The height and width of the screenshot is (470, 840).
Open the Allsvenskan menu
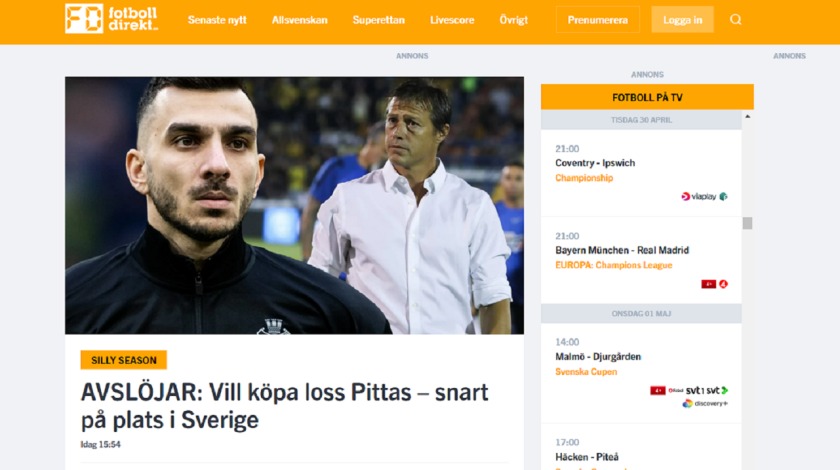pyautogui.click(x=299, y=20)
